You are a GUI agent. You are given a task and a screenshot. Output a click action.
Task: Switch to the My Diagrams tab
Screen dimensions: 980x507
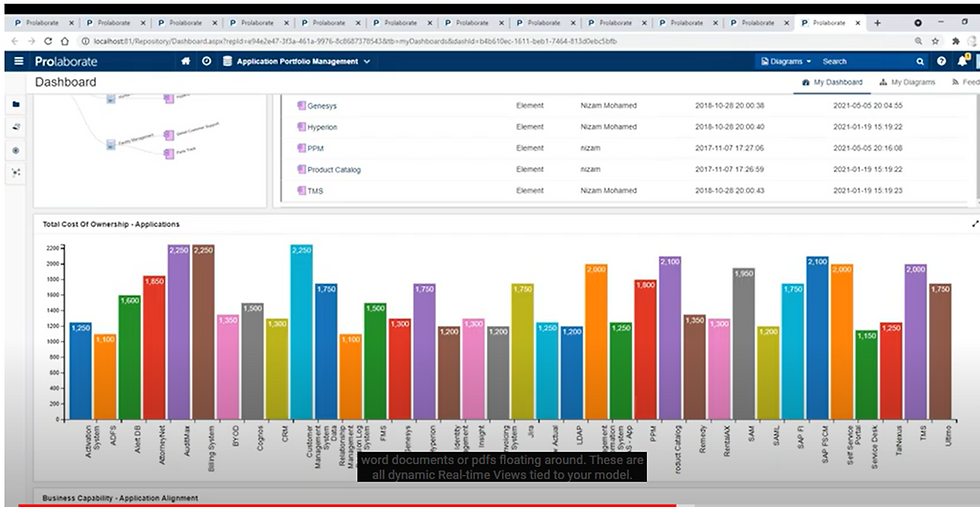tap(907, 82)
